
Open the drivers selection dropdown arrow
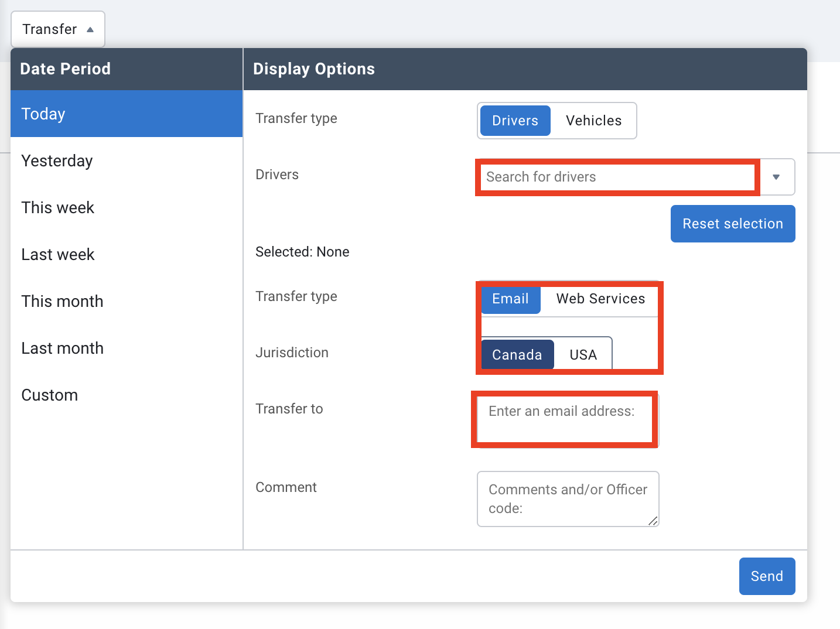777,177
